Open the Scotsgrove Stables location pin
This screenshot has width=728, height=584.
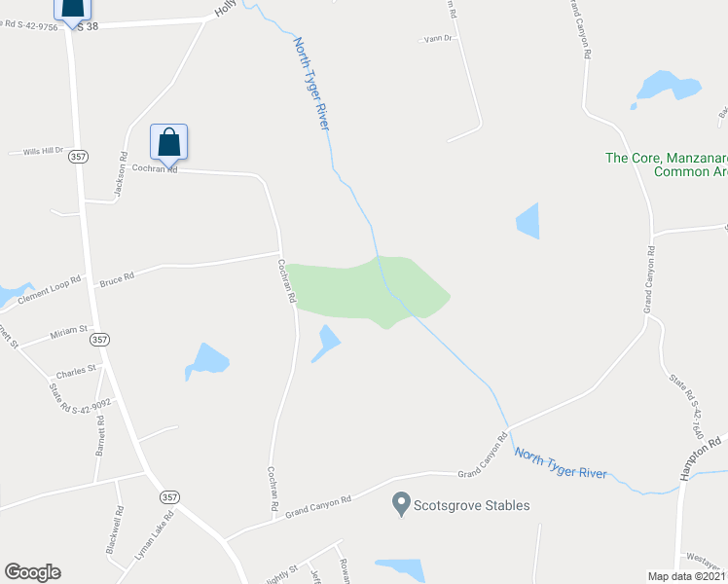pos(401,504)
